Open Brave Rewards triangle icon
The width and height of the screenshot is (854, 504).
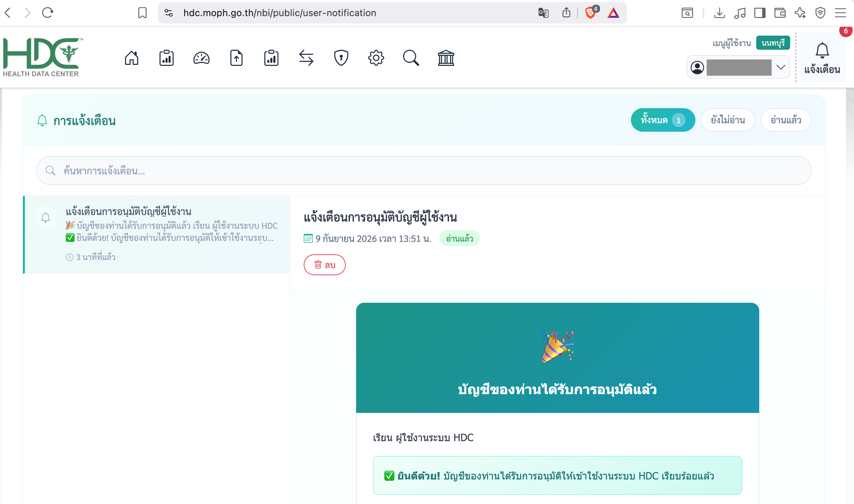pos(613,13)
